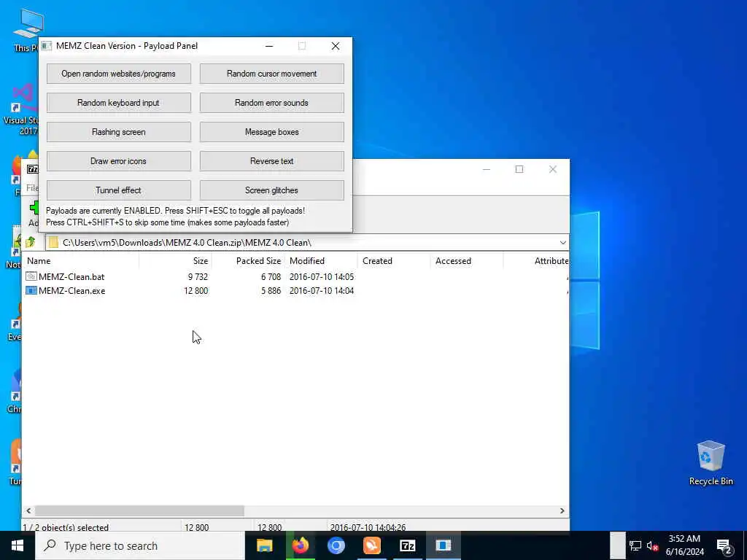Sort by Accessed column header
Viewport: 747px width, 560px height.
467,261
